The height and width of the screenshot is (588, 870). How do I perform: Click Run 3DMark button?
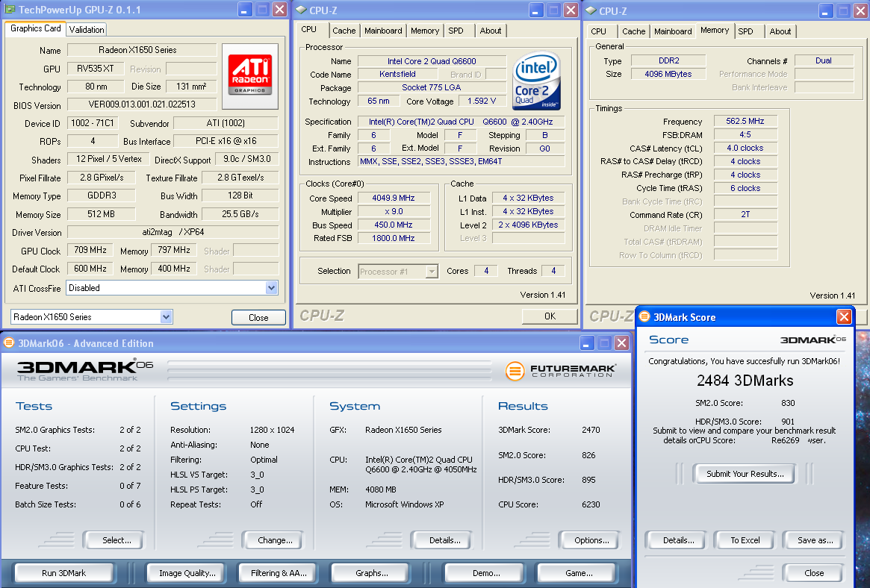point(63,573)
